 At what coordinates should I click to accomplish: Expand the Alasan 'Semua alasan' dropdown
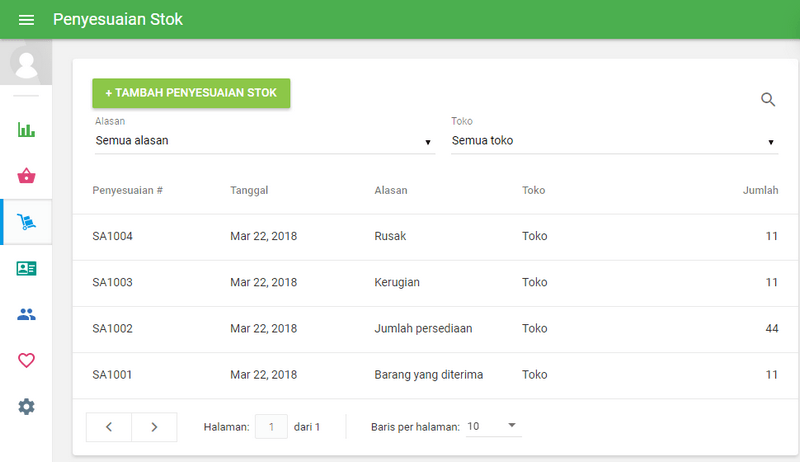coord(265,141)
